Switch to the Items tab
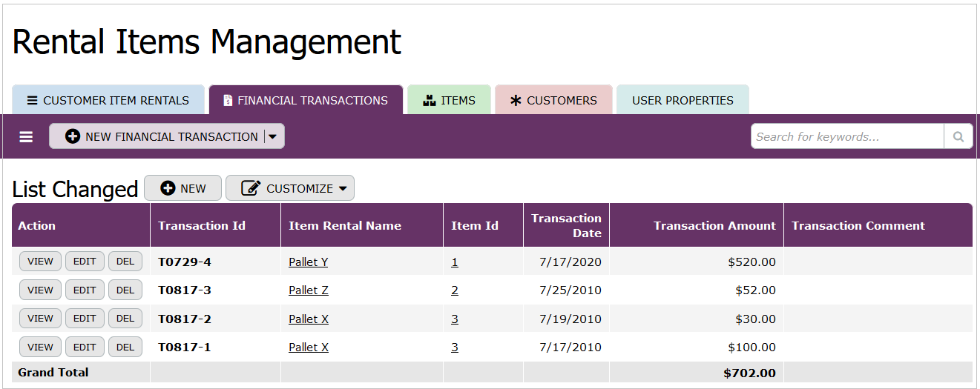Image resolution: width=980 pixels, height=389 pixels. [449, 101]
